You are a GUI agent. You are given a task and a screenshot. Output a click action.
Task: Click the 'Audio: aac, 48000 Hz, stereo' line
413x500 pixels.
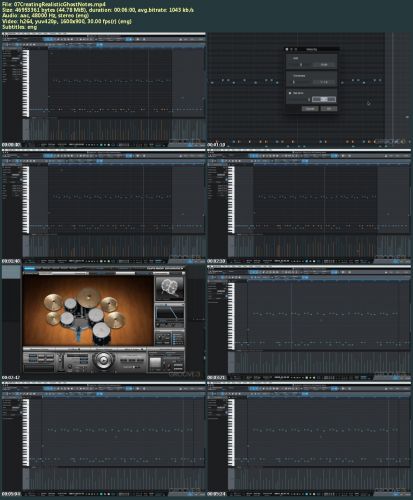pos(45,15)
